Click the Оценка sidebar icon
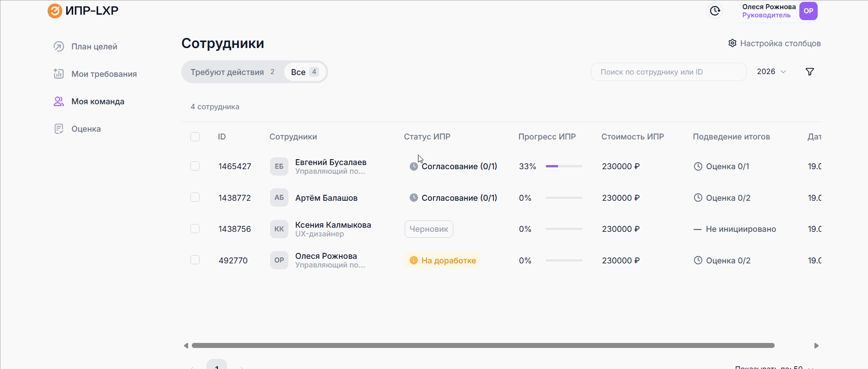Image resolution: width=868 pixels, height=369 pixels. (59, 129)
